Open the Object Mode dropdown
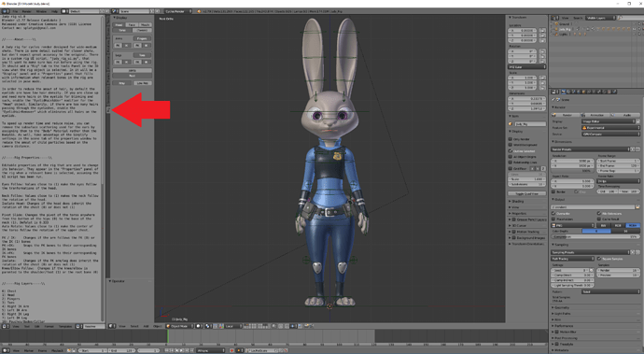 (x=180, y=326)
